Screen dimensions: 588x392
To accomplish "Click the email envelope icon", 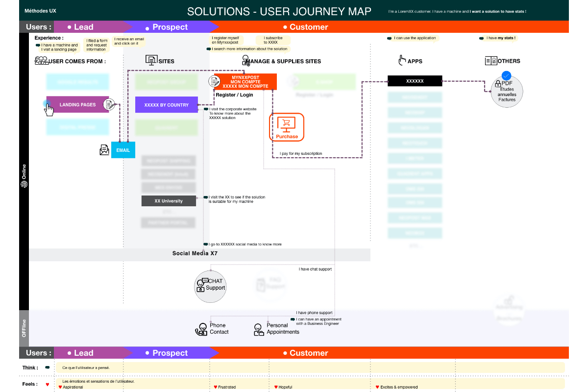I will click(x=104, y=150).
